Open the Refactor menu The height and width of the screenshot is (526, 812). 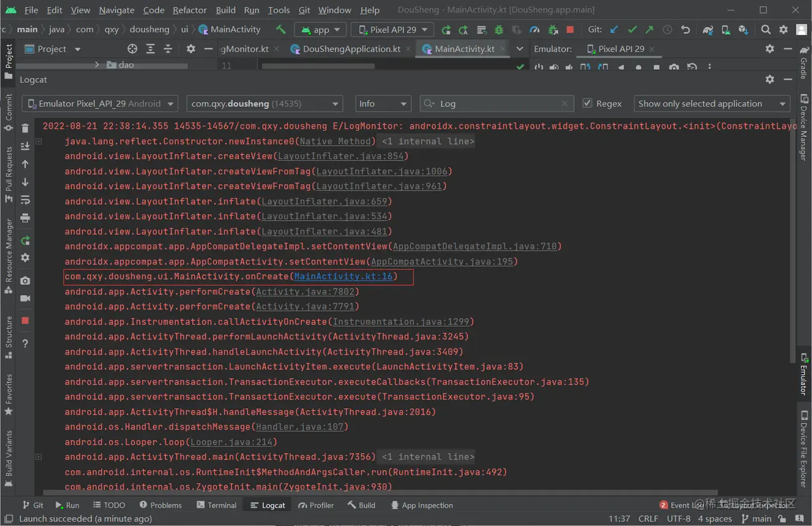click(190, 10)
